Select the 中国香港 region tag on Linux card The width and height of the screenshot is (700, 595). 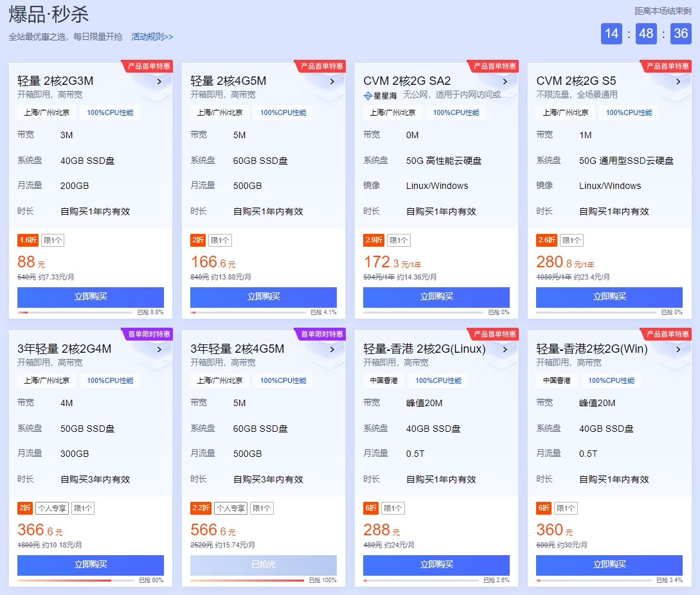(384, 380)
